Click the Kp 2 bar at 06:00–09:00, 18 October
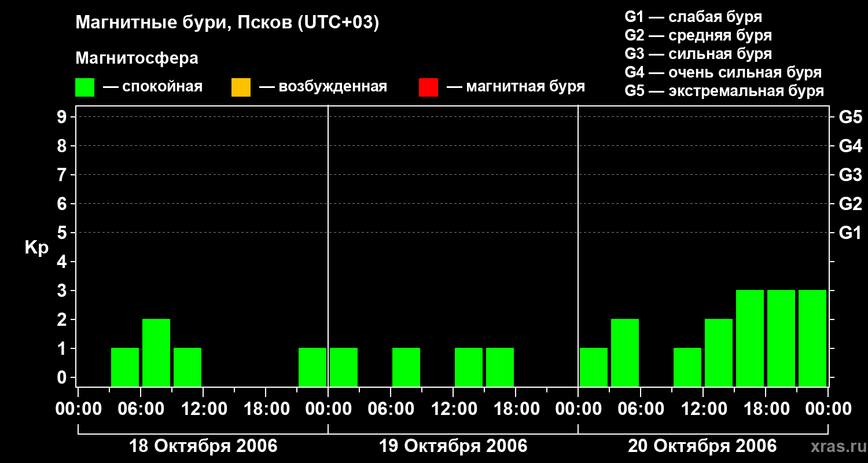Screen dimensions: 868x463 pyautogui.click(x=156, y=352)
